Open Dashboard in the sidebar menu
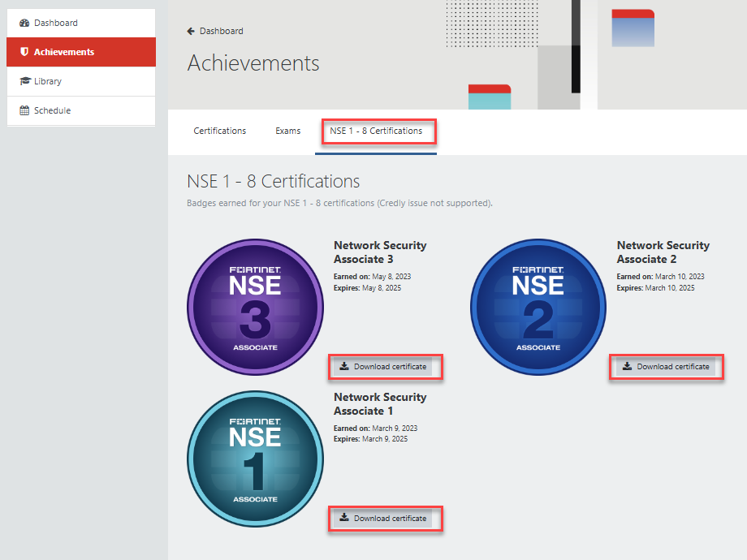Image resolution: width=747 pixels, height=560 pixels. click(x=81, y=23)
